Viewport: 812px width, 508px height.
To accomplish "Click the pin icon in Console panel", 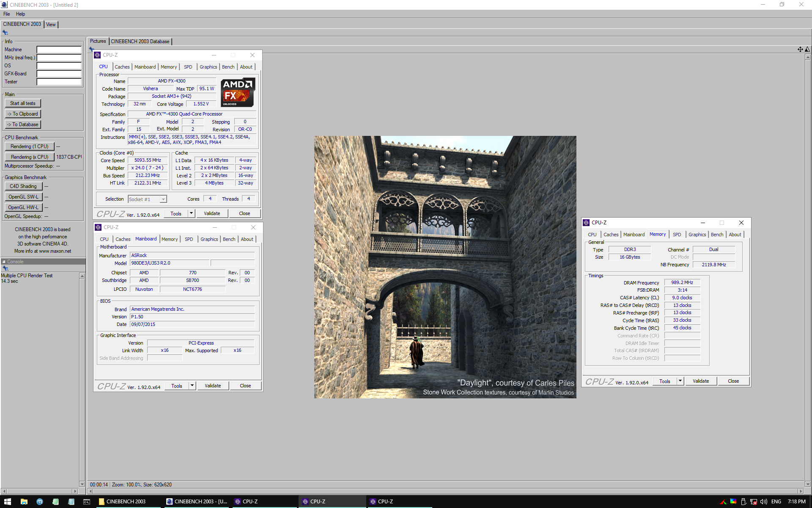I will 5,268.
